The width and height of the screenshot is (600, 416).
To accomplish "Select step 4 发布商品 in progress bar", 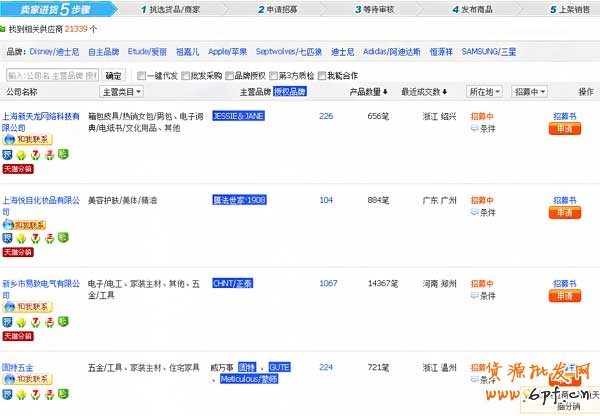I will click(477, 8).
